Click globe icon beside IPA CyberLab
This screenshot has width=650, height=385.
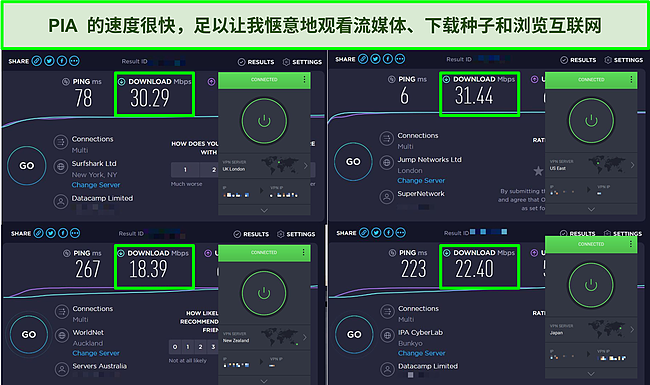pyautogui.click(x=387, y=335)
